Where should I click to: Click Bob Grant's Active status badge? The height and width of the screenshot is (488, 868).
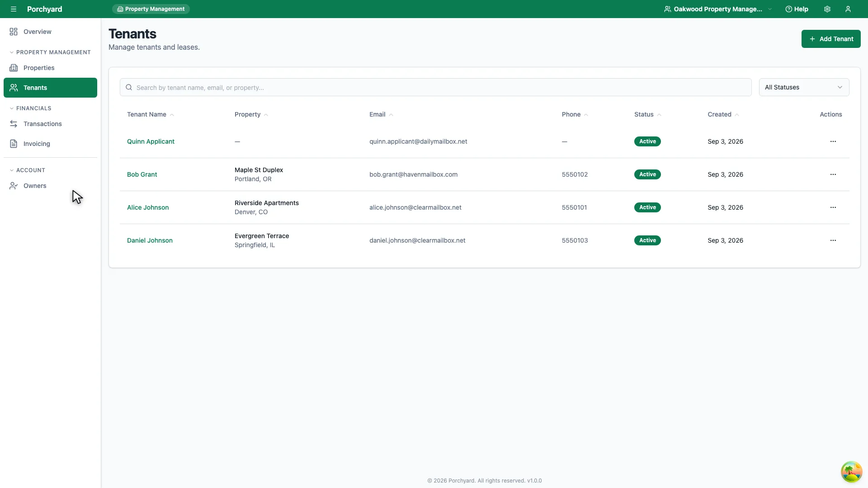point(647,174)
